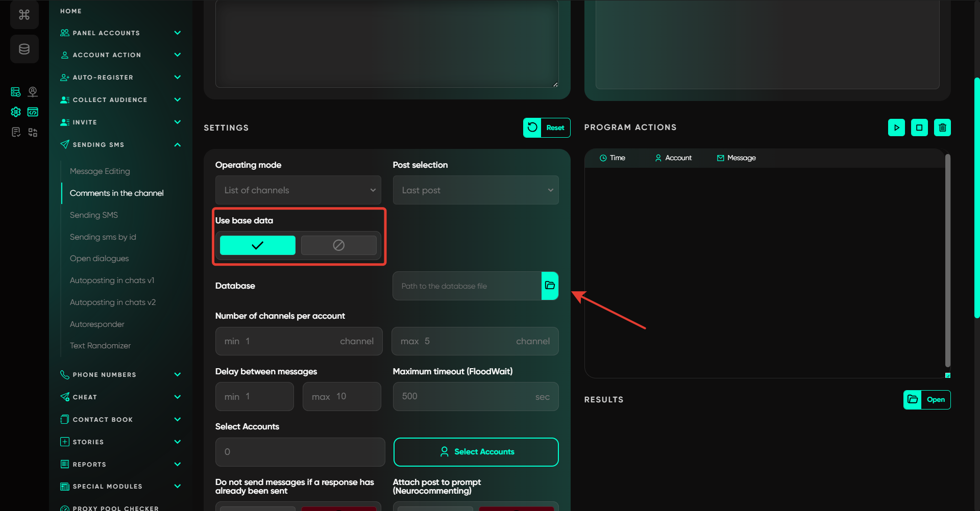Screen dimensions: 980x511
Task: Select Message Editing in the sidebar
Action: pos(100,171)
